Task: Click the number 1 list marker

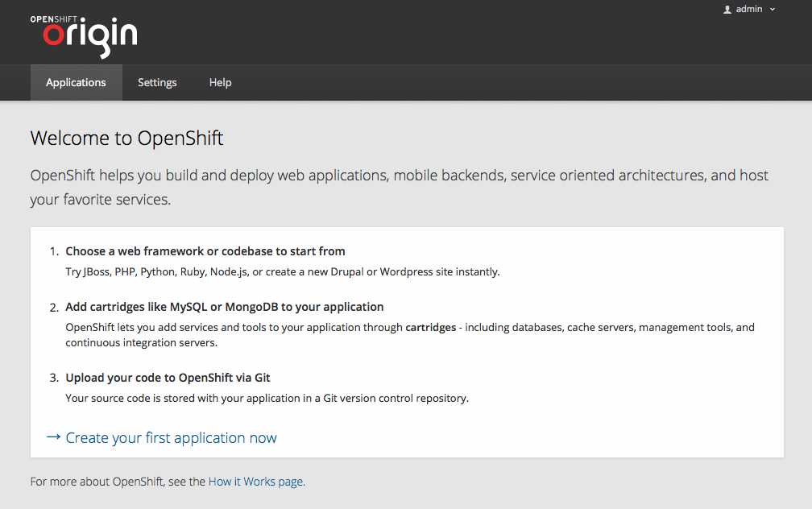Action: coord(54,251)
